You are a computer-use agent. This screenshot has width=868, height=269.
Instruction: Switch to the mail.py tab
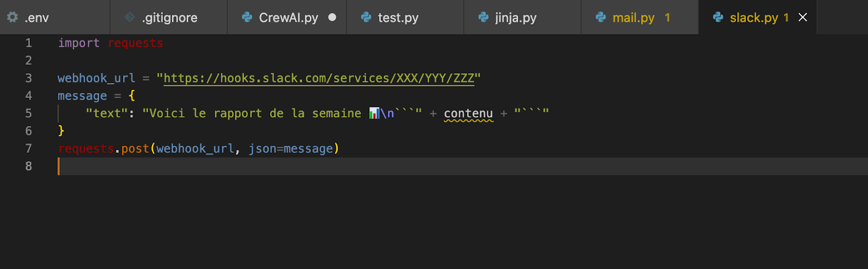640,17
